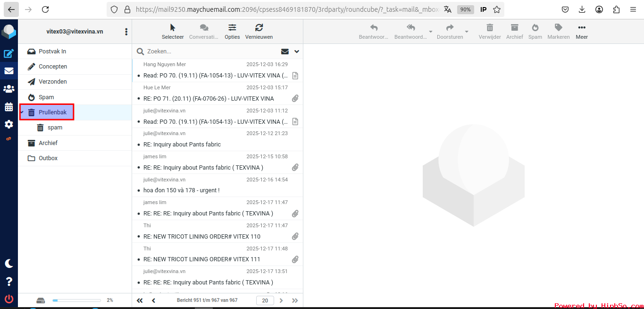Open Contacts from the left sidebar
Image resolution: width=644 pixels, height=309 pixels.
[x=8, y=89]
